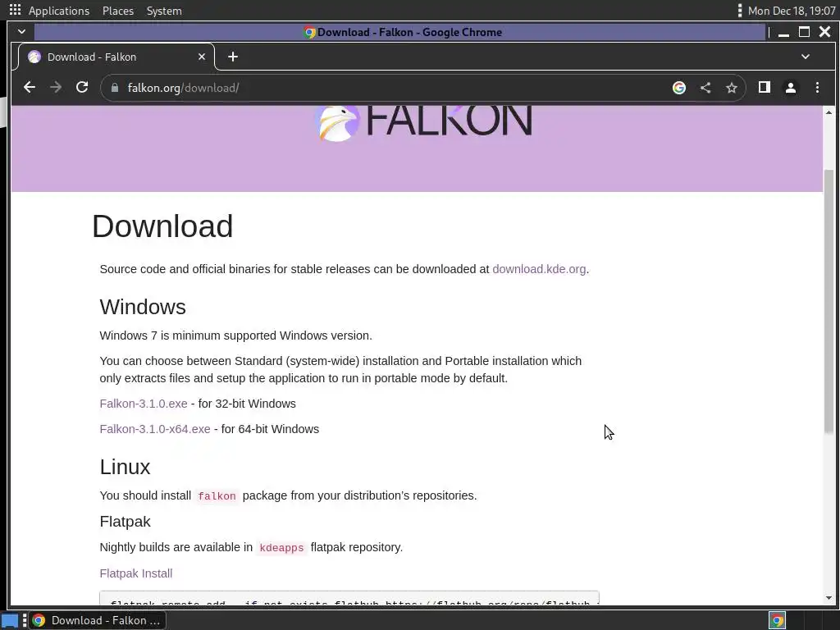Click the page scroll-up arrow
This screenshot has width=840, height=630.
pyautogui.click(x=829, y=112)
